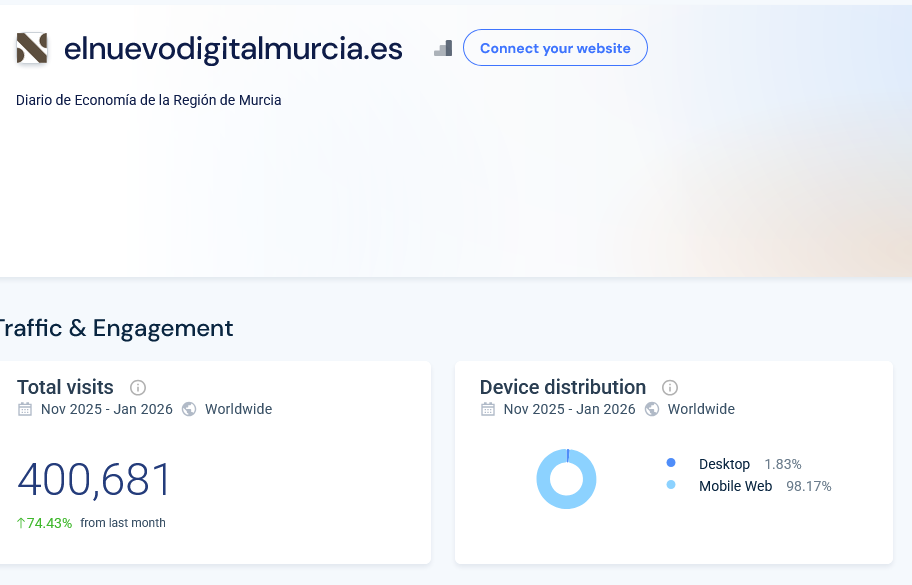The width and height of the screenshot is (912, 585).
Task: Click the globe icon under Device distribution
Action: point(652,409)
